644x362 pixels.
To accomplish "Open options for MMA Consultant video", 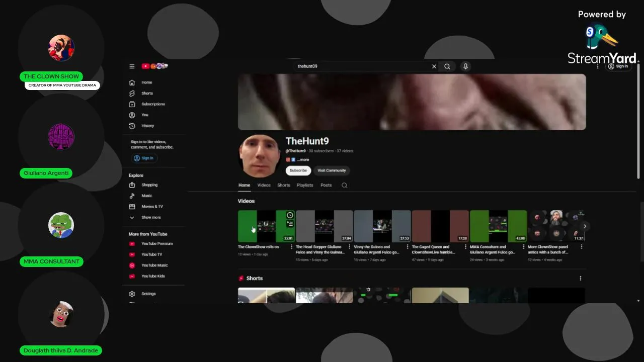I will 523,247.
